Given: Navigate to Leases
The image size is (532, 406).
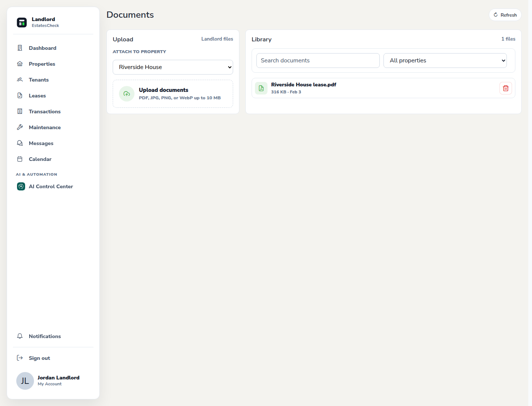Looking at the screenshot, I should point(53,96).
